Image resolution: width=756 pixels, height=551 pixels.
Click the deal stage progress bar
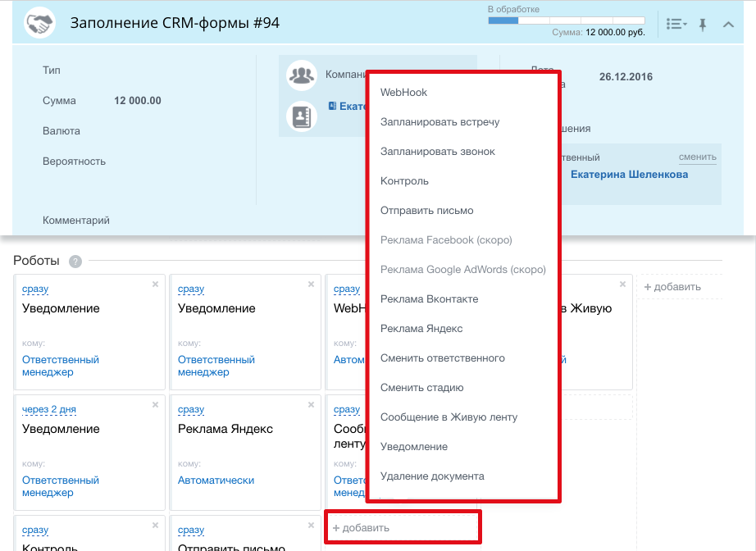tap(567, 20)
